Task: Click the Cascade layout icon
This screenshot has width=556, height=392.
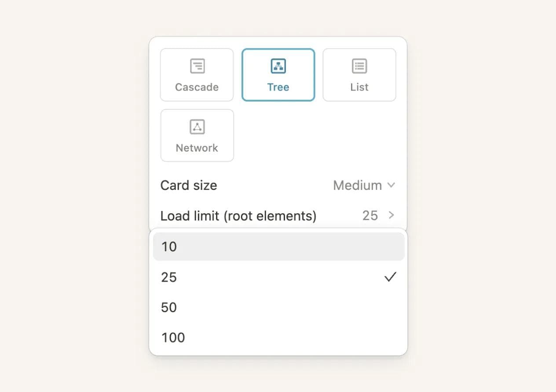Action: pyautogui.click(x=198, y=66)
